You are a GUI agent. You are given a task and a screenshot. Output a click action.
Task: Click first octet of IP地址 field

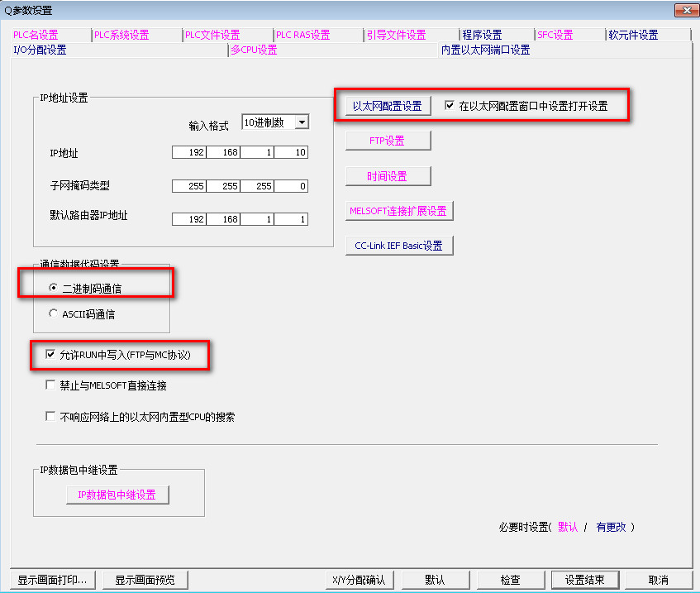189,153
